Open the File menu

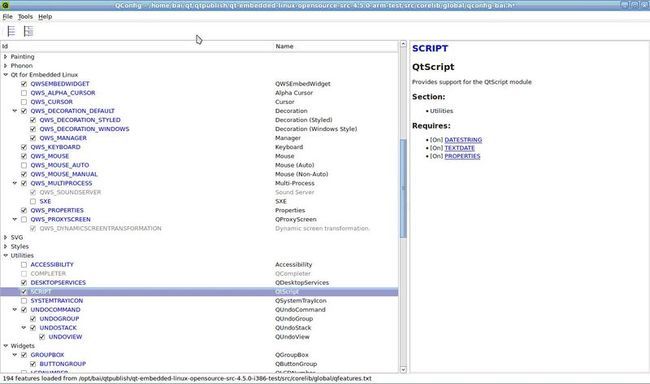click(x=7, y=17)
